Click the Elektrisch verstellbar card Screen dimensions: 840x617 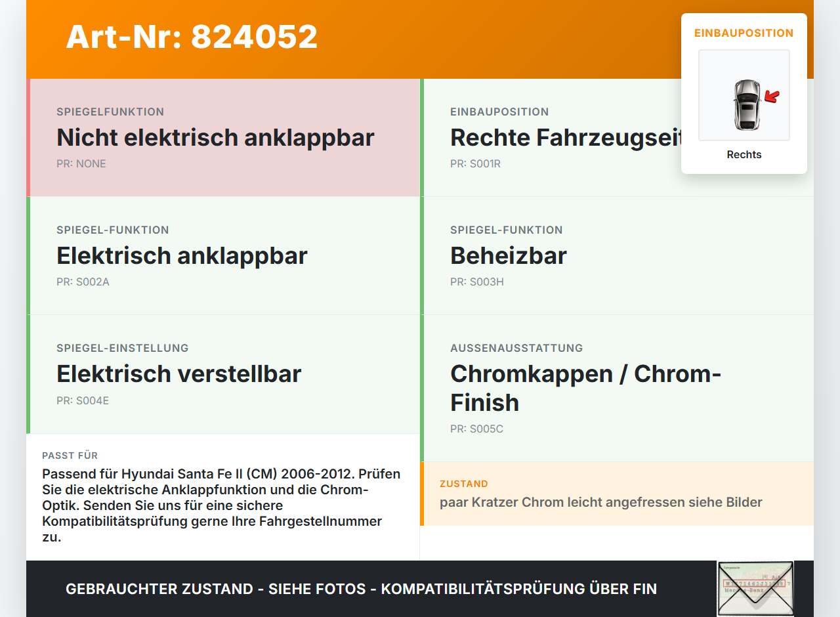223,374
